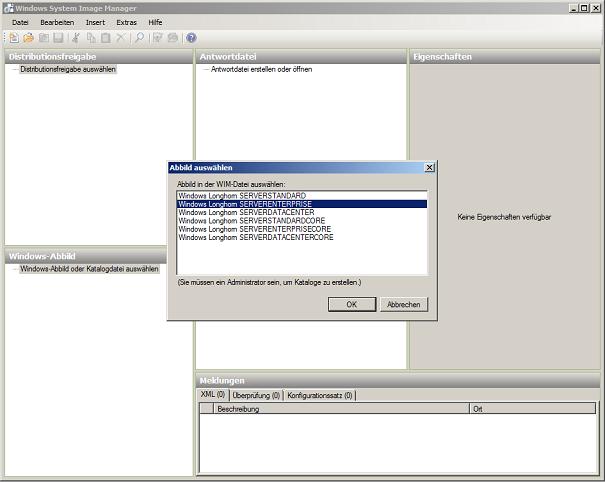Select Windows Longhorn SERVERSTANDARD image
605x482 pixels.
pyautogui.click(x=302, y=196)
